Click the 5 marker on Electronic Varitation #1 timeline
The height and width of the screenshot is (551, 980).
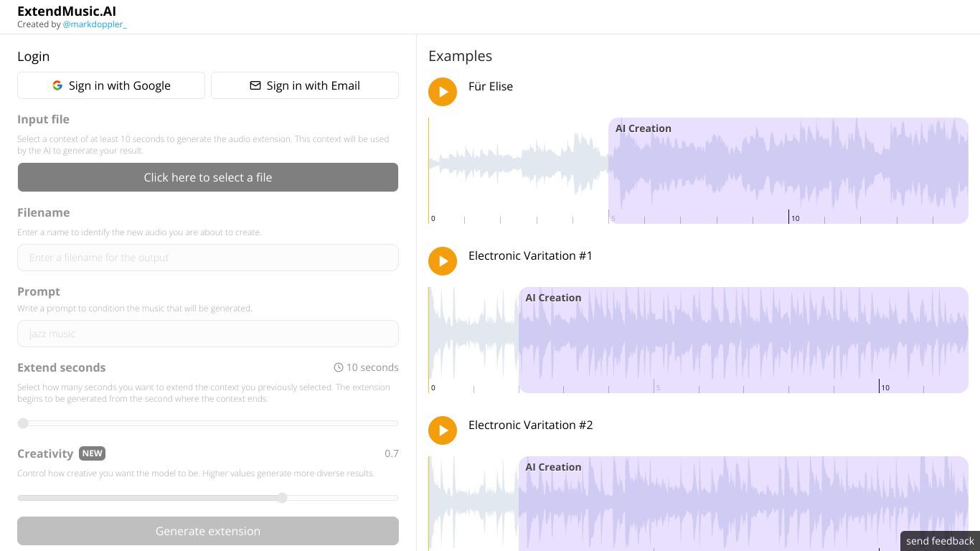point(658,387)
